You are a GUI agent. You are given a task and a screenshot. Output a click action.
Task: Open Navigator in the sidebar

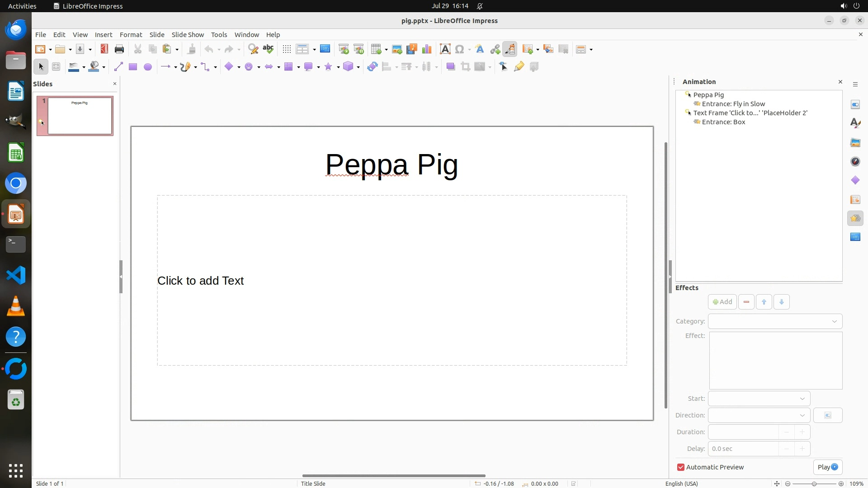[x=855, y=162]
